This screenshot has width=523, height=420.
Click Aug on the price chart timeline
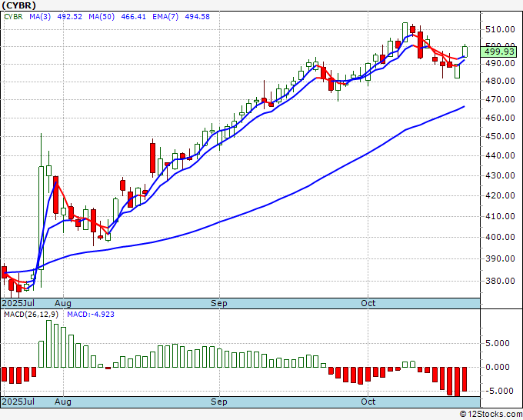point(63,303)
